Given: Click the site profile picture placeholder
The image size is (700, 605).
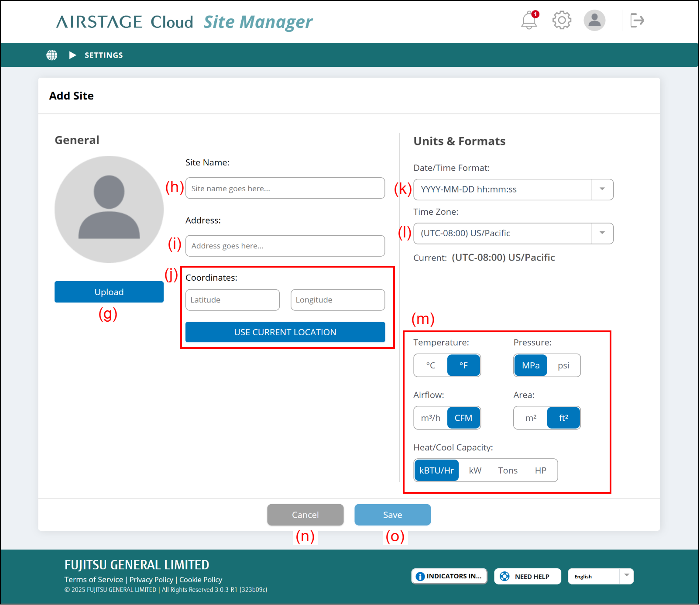Looking at the screenshot, I should pos(109,210).
